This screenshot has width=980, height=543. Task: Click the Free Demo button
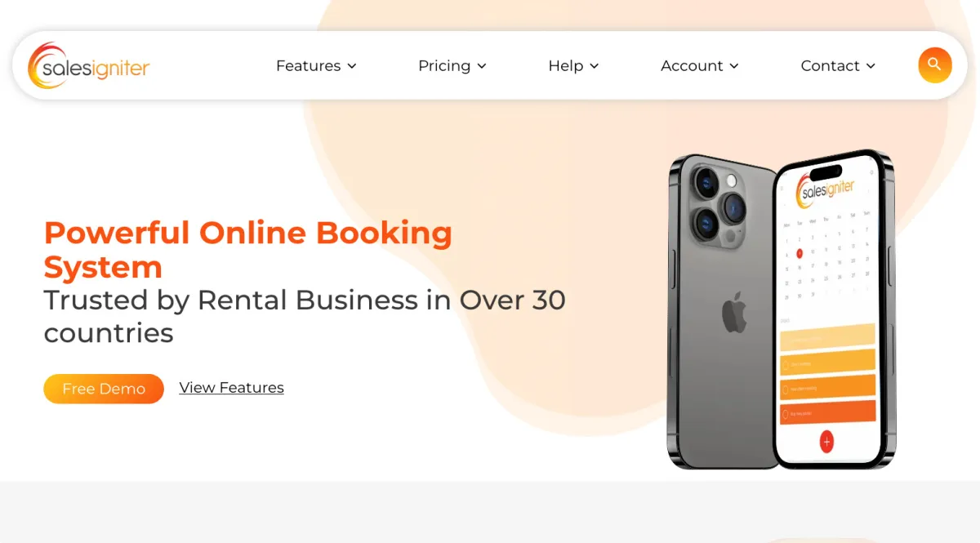pyautogui.click(x=104, y=389)
